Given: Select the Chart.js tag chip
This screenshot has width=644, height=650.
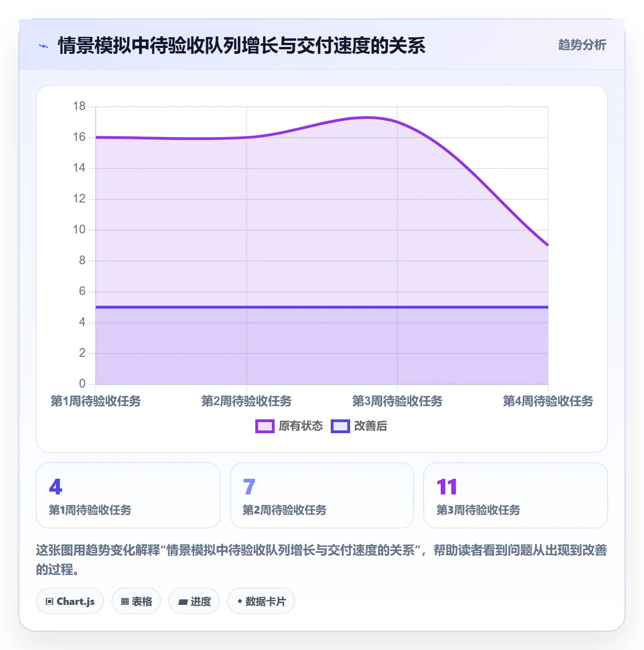Looking at the screenshot, I should (70, 601).
